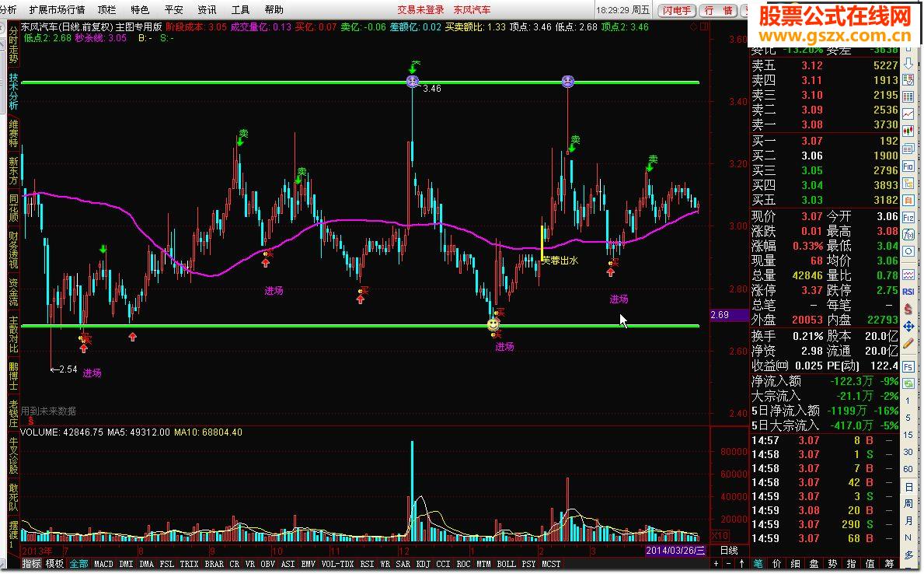924x574 pixels.
Task: Click the 交易未登录 link
Action: pyautogui.click(x=420, y=10)
